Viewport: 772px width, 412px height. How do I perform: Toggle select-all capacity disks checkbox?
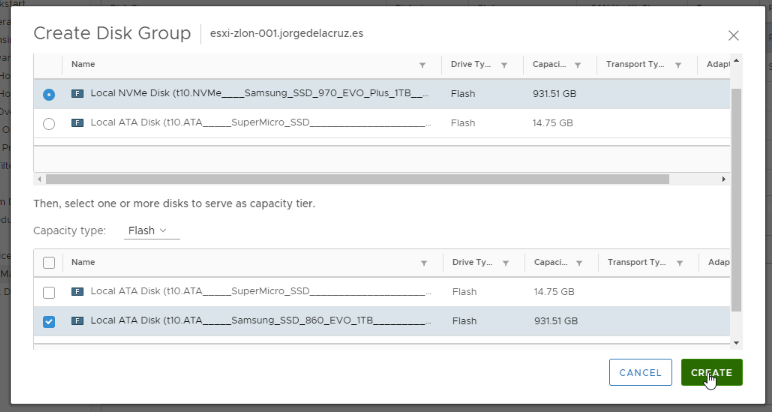[49, 263]
